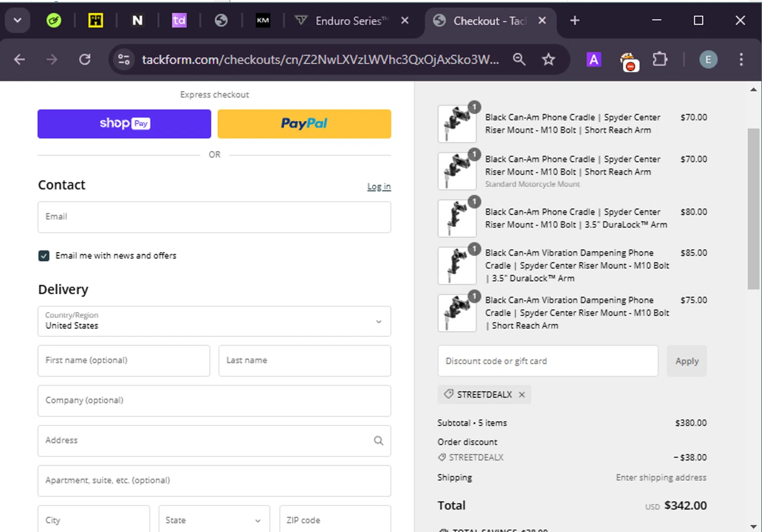Click Standard Motorcycle Mount item thumbnail
This screenshot has height=532, width=762.
tap(457, 171)
